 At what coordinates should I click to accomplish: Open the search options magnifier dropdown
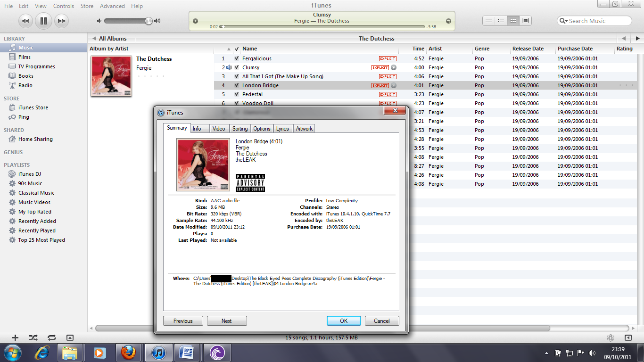tap(563, 21)
